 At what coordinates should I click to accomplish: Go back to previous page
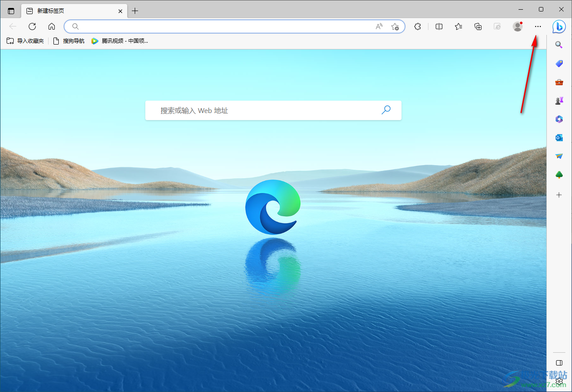click(13, 26)
